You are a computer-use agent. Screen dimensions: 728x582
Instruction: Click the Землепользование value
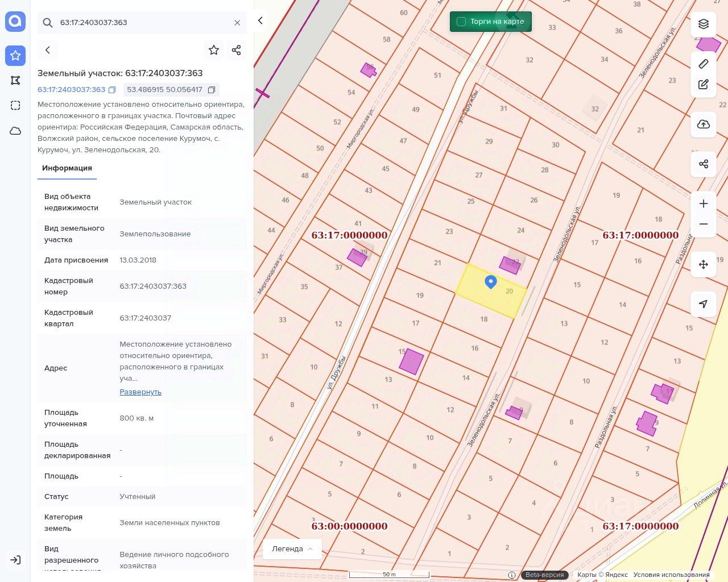coord(155,234)
